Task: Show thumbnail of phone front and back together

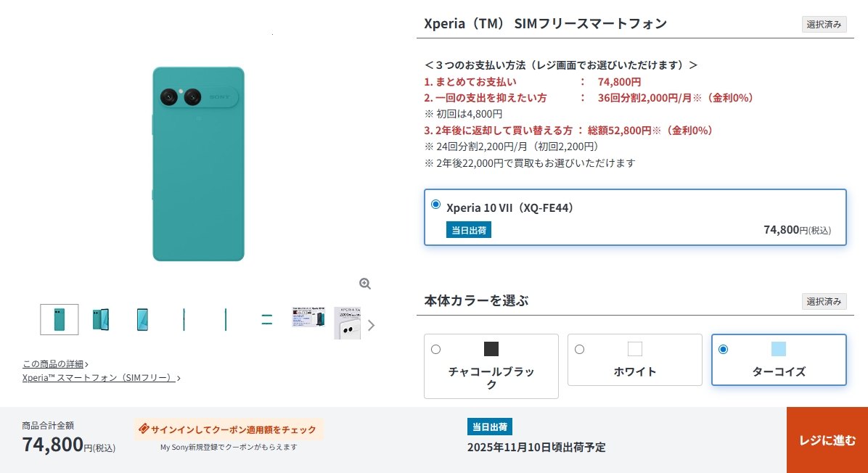Action: (x=101, y=319)
